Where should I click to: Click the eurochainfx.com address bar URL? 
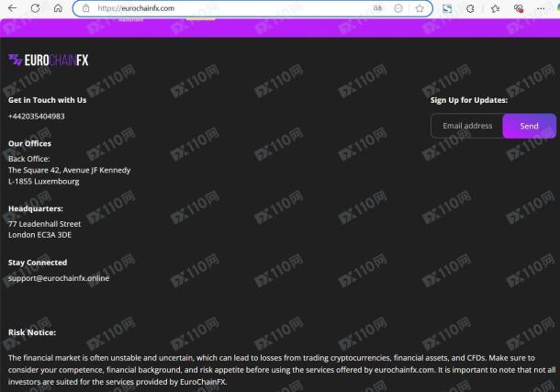pos(136,8)
